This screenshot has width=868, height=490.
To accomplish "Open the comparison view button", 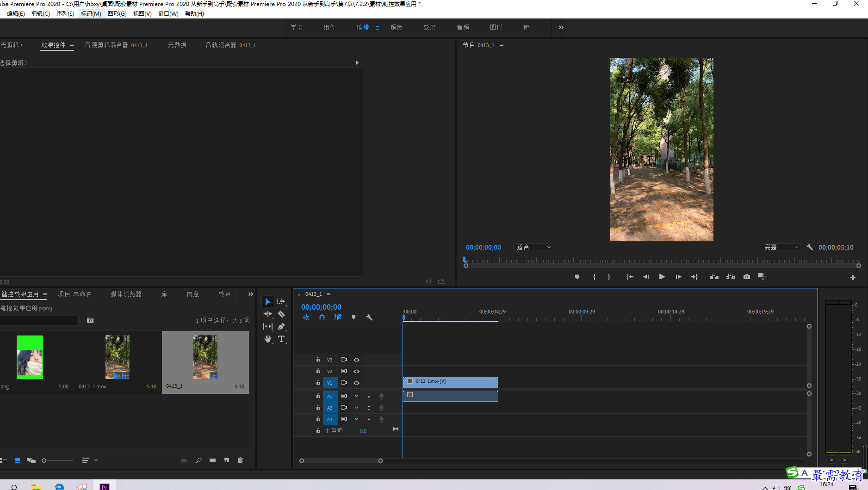I will [763, 277].
